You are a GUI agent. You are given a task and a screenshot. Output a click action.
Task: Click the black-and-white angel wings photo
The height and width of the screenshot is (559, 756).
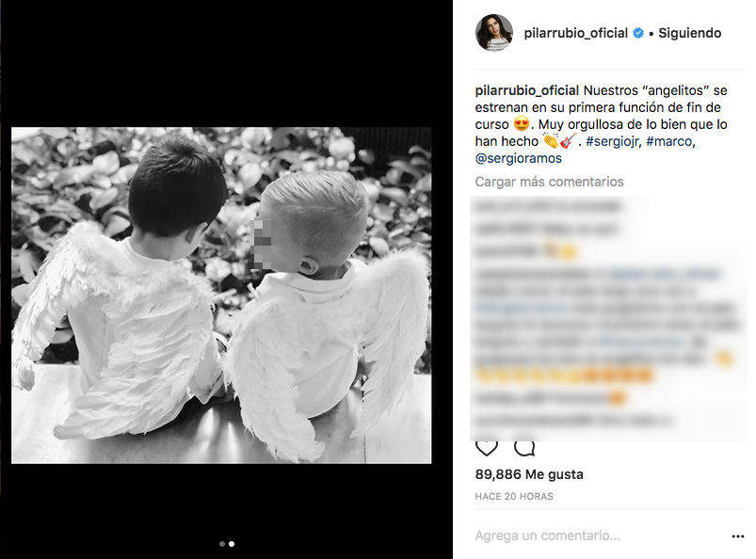coord(221,295)
